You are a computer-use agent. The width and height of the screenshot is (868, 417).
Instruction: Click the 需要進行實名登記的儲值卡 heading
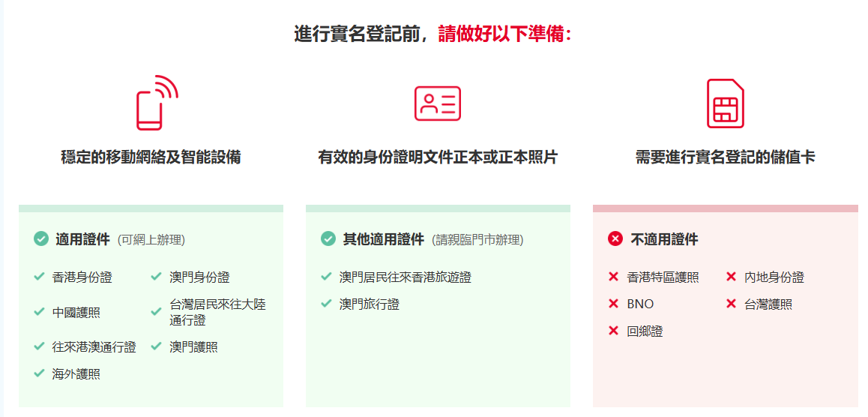pos(725,157)
